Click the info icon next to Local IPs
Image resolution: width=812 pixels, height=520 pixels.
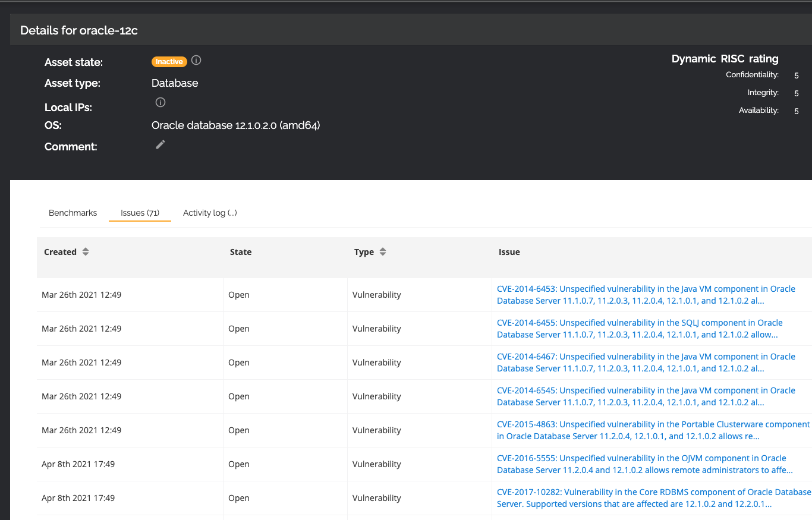click(160, 102)
